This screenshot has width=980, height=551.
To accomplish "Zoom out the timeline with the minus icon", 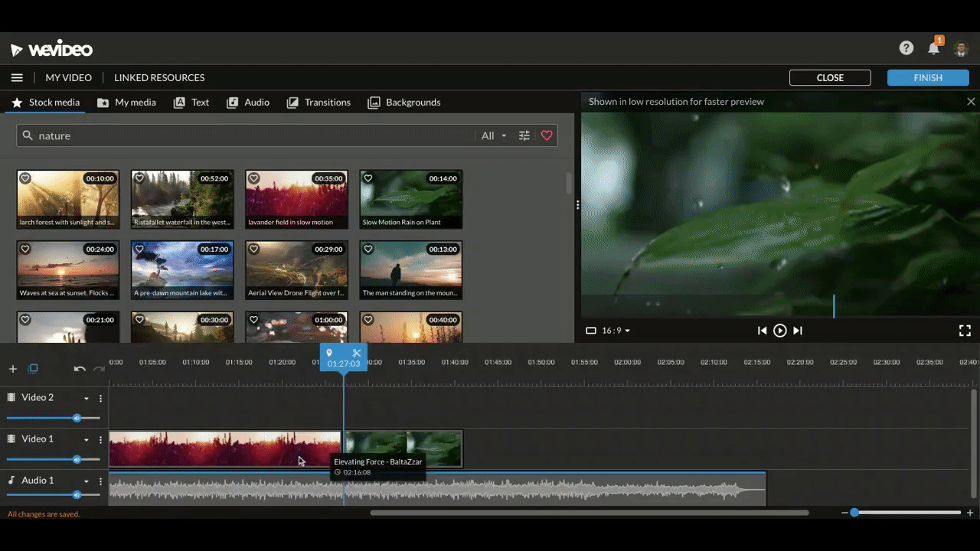I will [x=844, y=513].
